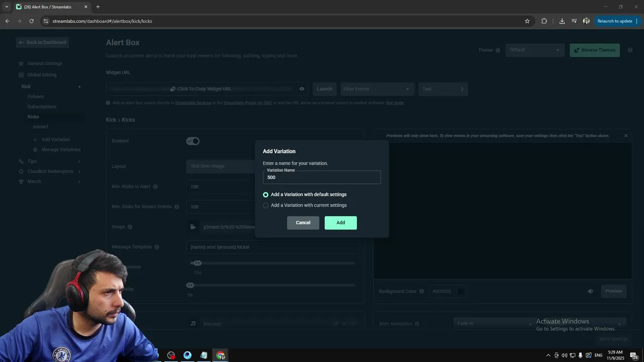Click the Image info icon
The image size is (644, 362).
[130, 227]
